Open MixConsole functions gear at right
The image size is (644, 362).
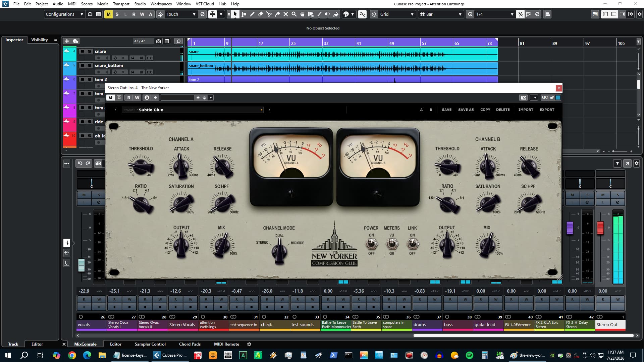pos(636,163)
